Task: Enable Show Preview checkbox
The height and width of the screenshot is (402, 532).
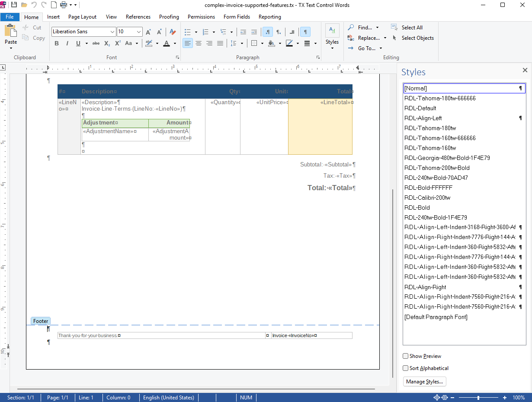Action: point(406,356)
